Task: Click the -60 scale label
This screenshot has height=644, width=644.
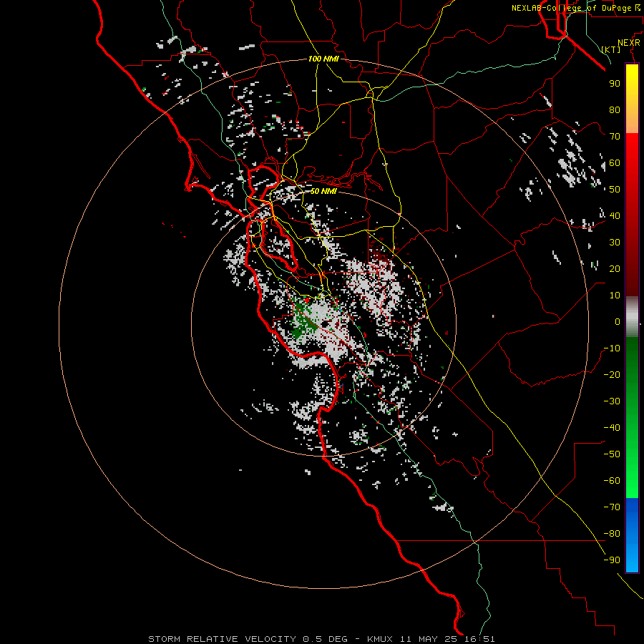Action: tap(612, 481)
